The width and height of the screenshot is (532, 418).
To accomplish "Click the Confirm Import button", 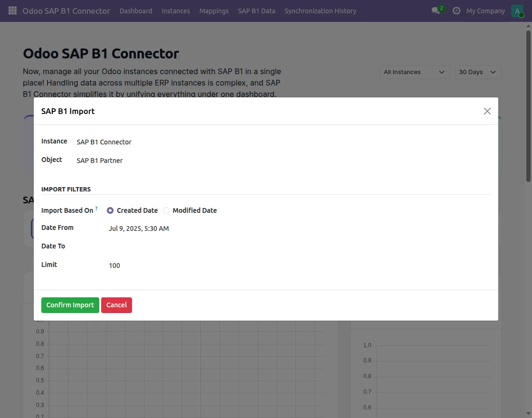I will pyautogui.click(x=70, y=305).
